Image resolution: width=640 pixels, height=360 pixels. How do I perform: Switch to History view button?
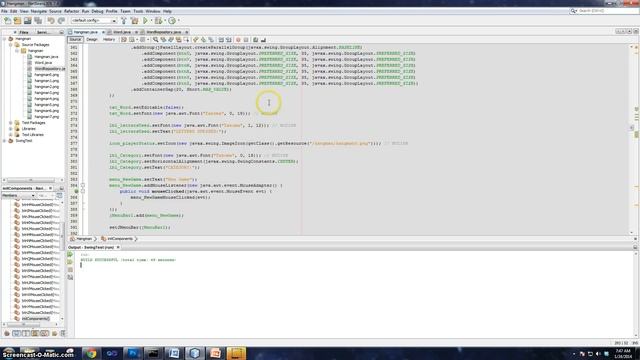tap(109, 40)
